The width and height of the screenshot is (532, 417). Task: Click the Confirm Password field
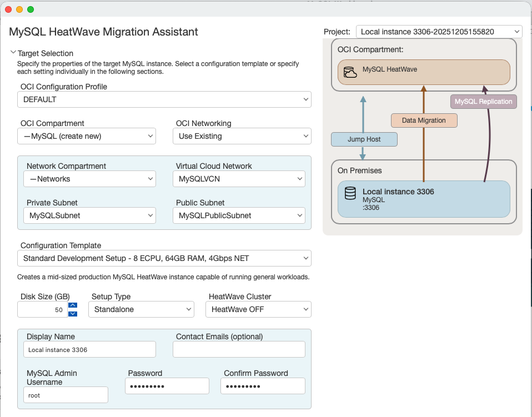coord(263,386)
